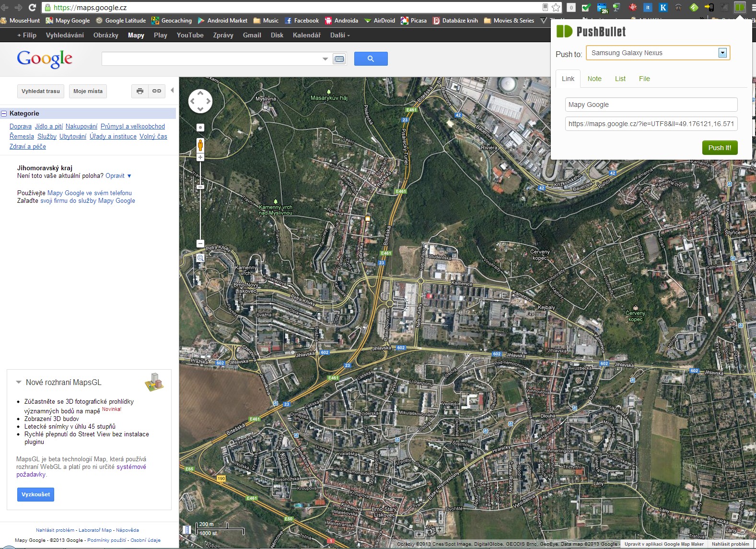
Task: Open Kalendář from the Google bar
Action: pyautogui.click(x=307, y=35)
